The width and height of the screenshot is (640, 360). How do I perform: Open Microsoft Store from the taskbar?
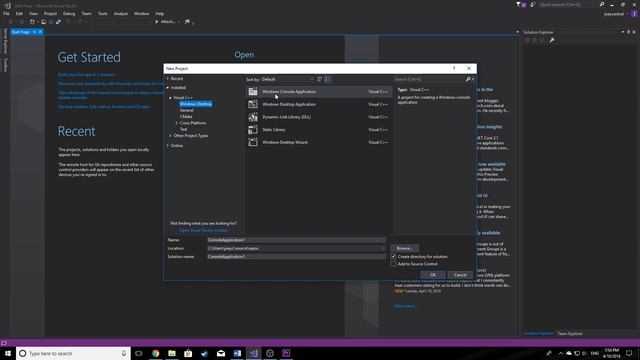pyautogui.click(x=188, y=353)
